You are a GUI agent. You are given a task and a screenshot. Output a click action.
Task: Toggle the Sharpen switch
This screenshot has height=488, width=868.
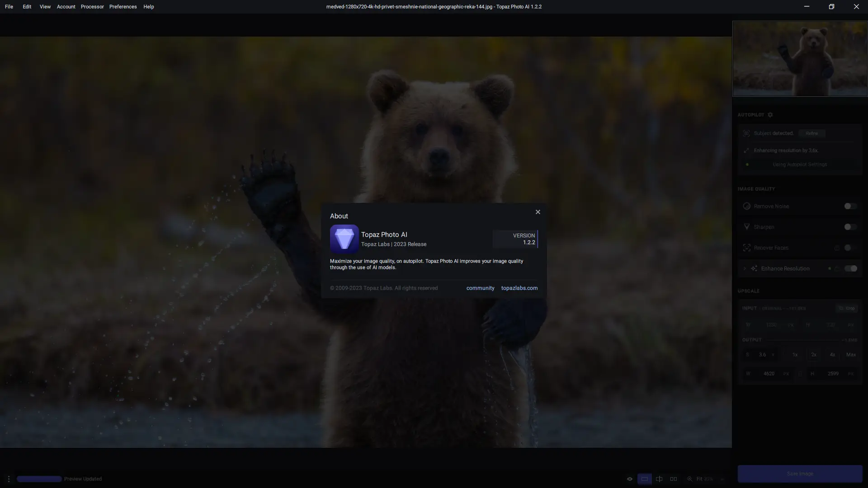[x=850, y=227]
